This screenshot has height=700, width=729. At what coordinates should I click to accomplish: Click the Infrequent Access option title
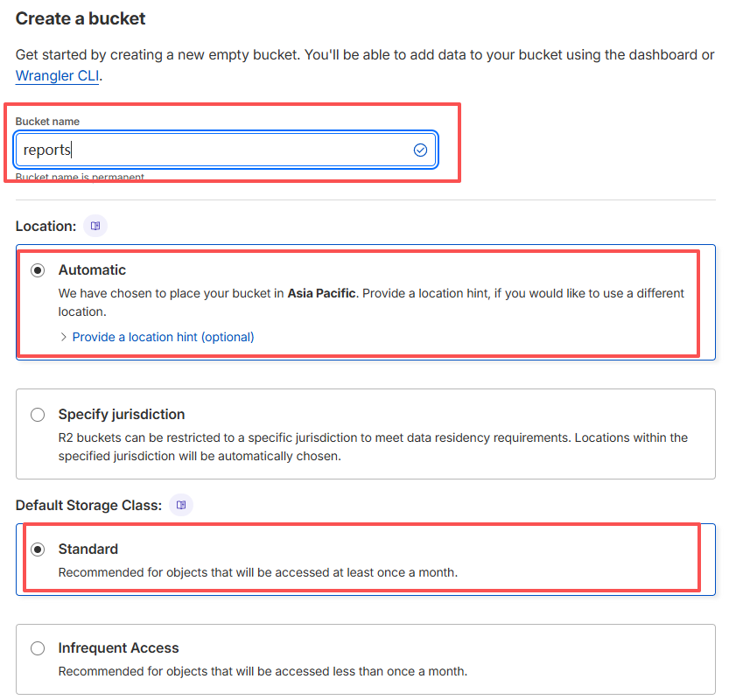click(x=118, y=648)
